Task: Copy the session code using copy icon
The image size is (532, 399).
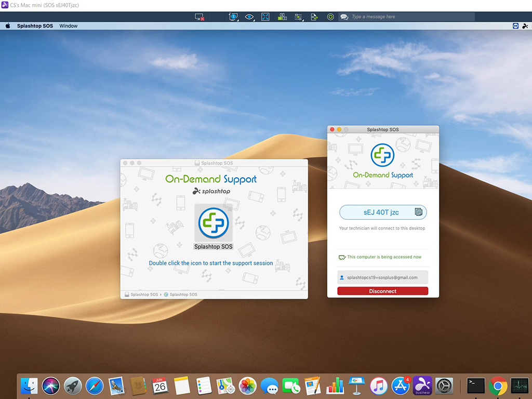Action: click(418, 212)
